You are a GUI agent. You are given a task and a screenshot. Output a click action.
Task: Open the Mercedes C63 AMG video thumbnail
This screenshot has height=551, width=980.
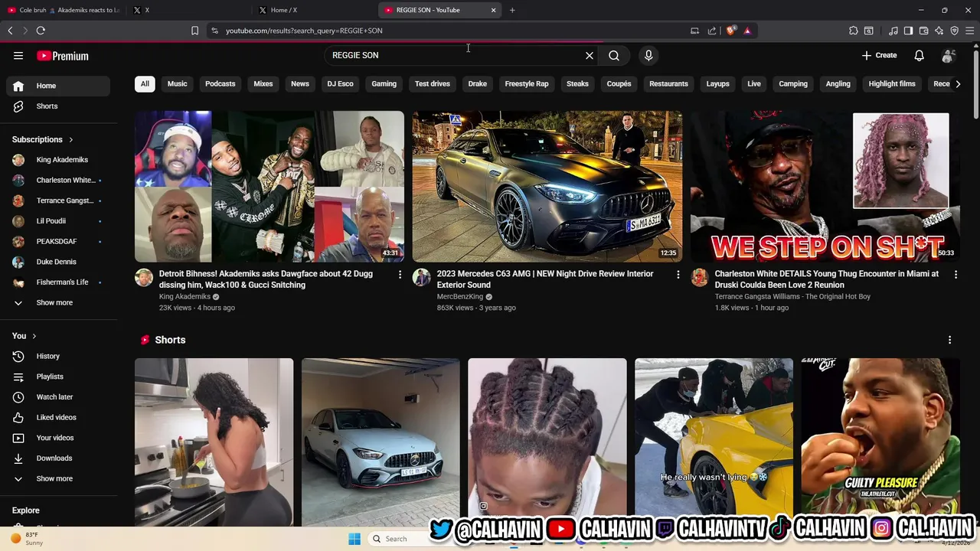pyautogui.click(x=547, y=187)
